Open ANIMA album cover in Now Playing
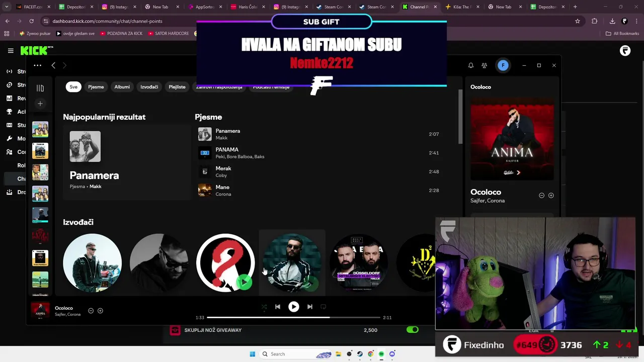Viewport: 644px width, 362px height. (x=512, y=139)
